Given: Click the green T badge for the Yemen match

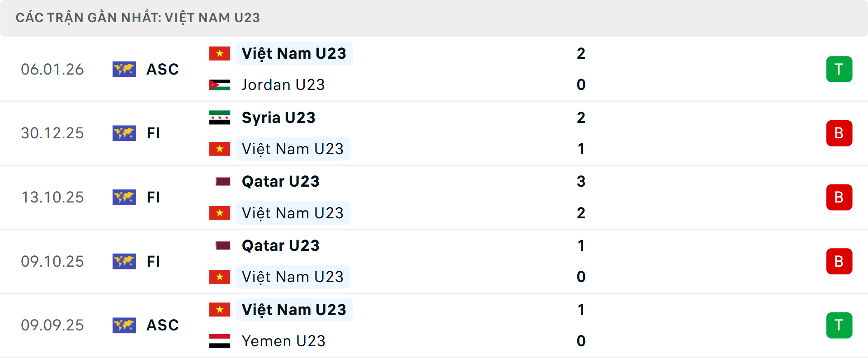Looking at the screenshot, I should (x=840, y=325).
